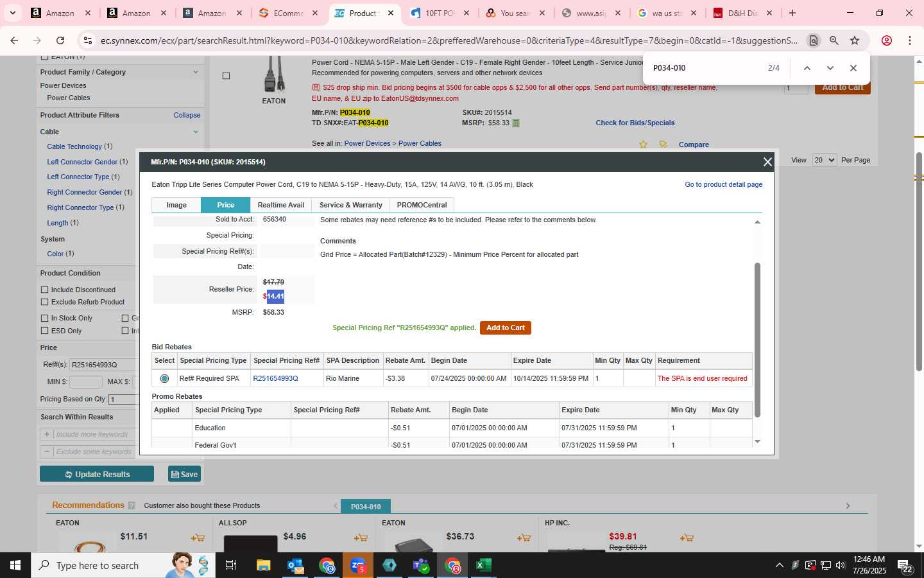The width and height of the screenshot is (924, 578).
Task: Open PROMOCentral tab
Action: click(x=422, y=205)
